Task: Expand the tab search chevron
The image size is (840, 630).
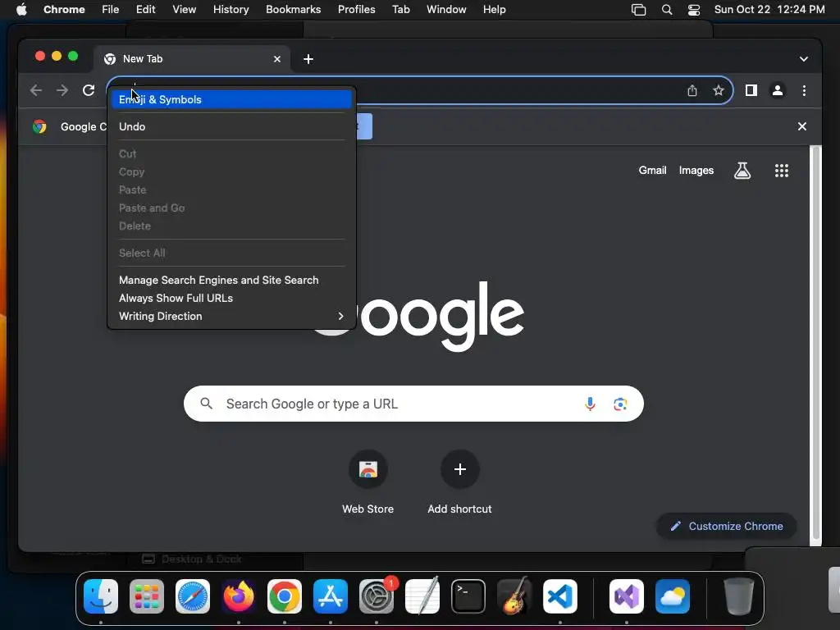Action: tap(804, 59)
